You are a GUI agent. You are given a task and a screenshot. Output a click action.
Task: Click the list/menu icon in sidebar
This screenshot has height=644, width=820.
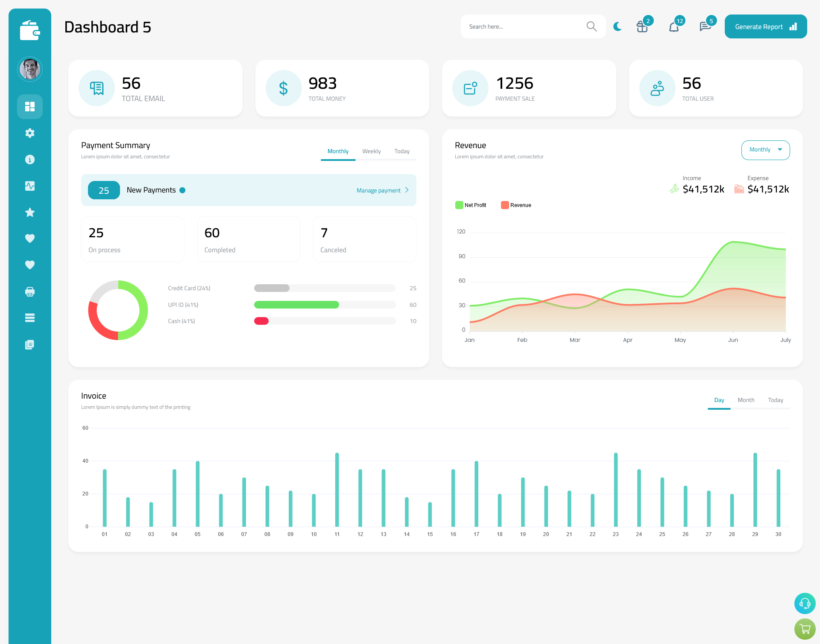pyautogui.click(x=30, y=318)
